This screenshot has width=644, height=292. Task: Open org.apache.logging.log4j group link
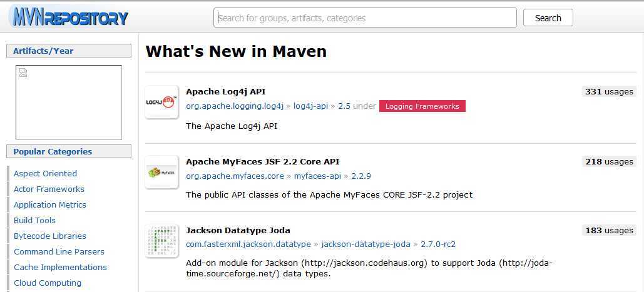235,106
